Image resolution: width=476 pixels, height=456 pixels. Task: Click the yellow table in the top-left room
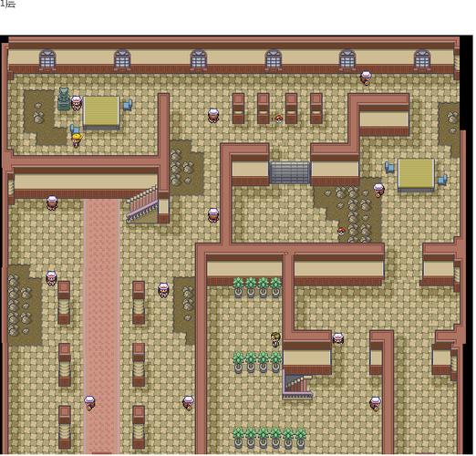101,112
